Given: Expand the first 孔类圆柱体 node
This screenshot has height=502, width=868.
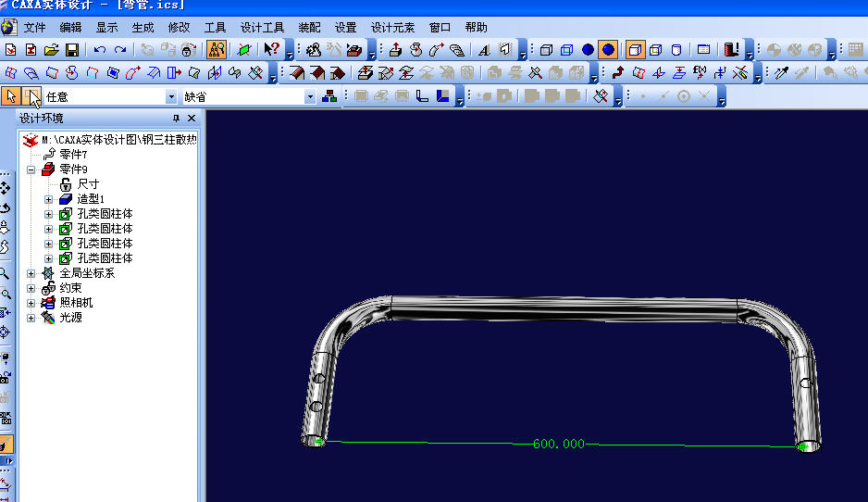Looking at the screenshot, I should tap(49, 214).
